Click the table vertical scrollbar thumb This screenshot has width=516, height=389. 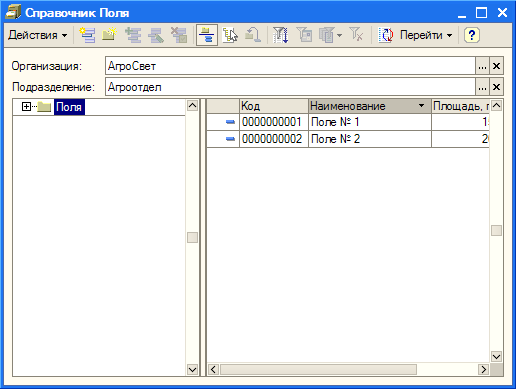coord(496,230)
